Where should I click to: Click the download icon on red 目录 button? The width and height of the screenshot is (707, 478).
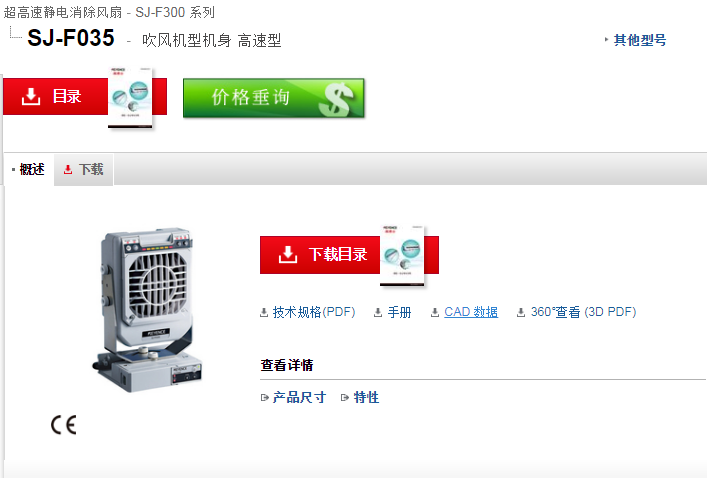tap(31, 96)
